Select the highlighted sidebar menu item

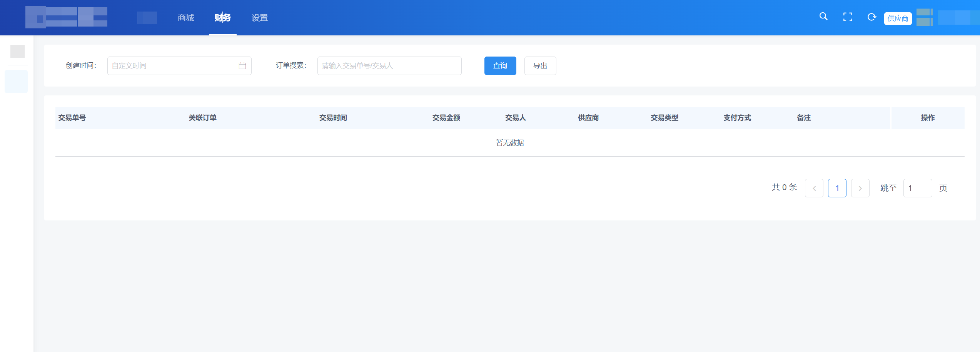point(16,82)
